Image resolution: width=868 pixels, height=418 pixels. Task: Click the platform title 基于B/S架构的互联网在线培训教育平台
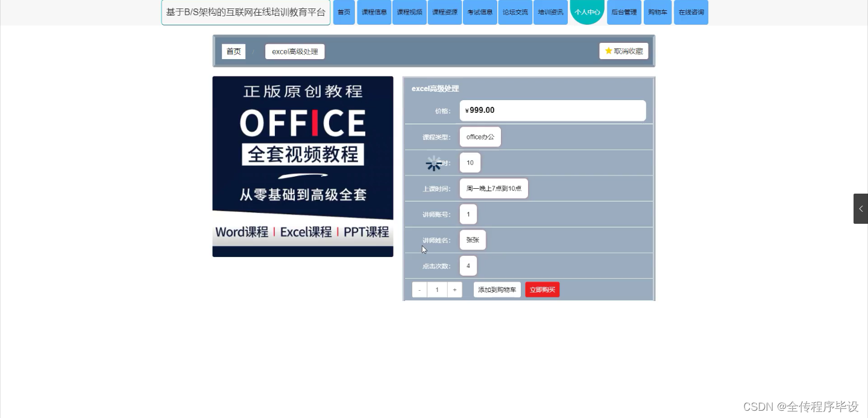[246, 12]
